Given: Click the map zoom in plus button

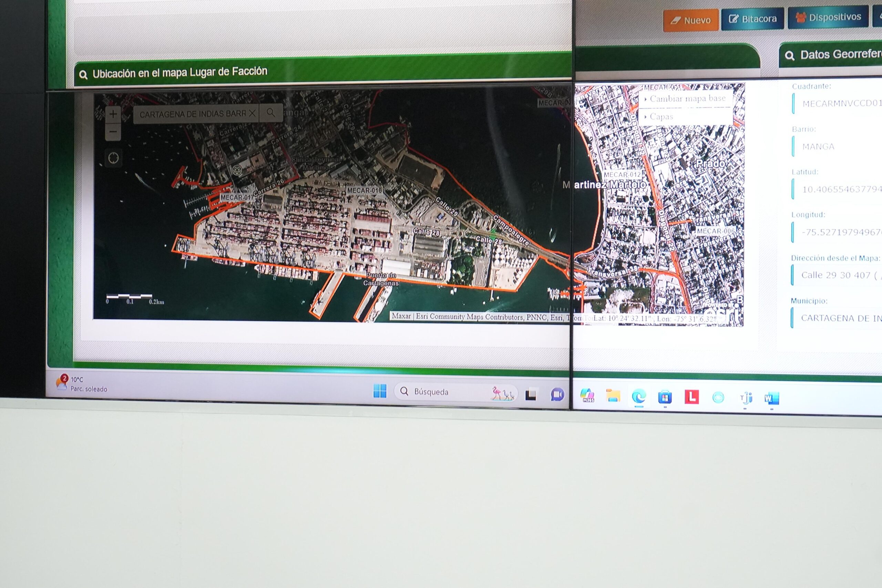Looking at the screenshot, I should click(113, 114).
